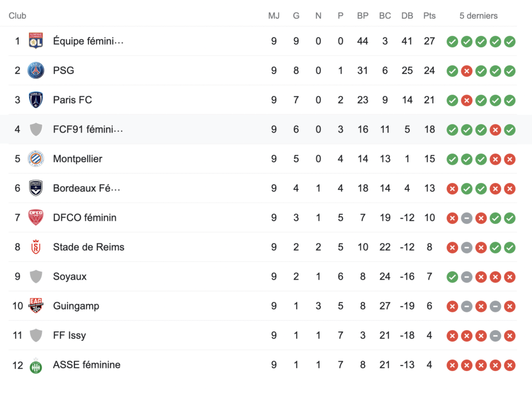
Task: Click the grey placeholder shield for Soyaux
Action: 36,277
